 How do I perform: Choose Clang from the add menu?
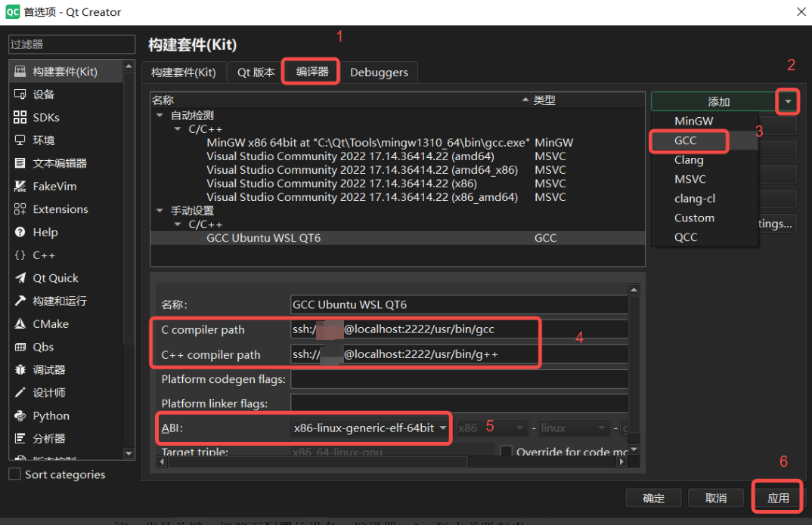click(705, 160)
